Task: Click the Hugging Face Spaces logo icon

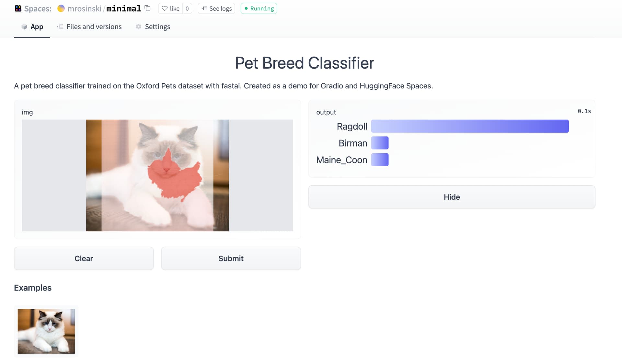Action: pyautogui.click(x=18, y=8)
